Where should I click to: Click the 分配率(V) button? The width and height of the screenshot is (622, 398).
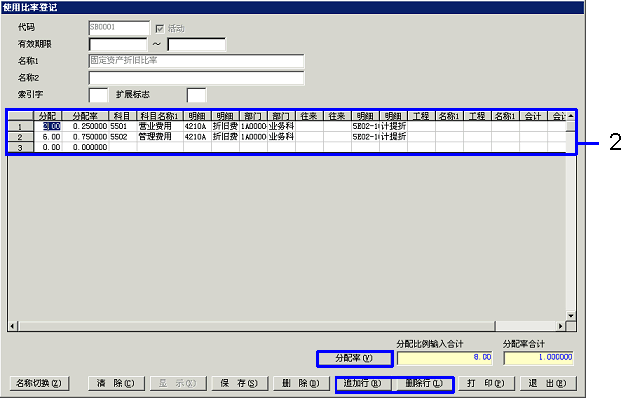[x=354, y=358]
